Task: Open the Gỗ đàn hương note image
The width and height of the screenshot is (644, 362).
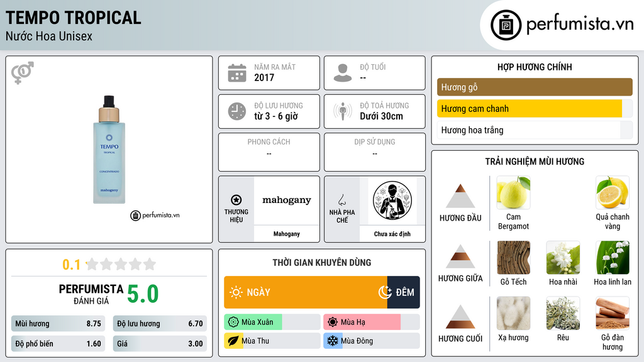Action: pos(613,313)
